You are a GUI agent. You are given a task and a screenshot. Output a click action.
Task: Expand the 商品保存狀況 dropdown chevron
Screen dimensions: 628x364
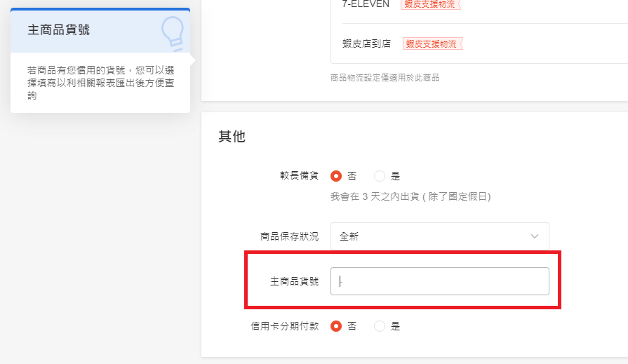(535, 236)
